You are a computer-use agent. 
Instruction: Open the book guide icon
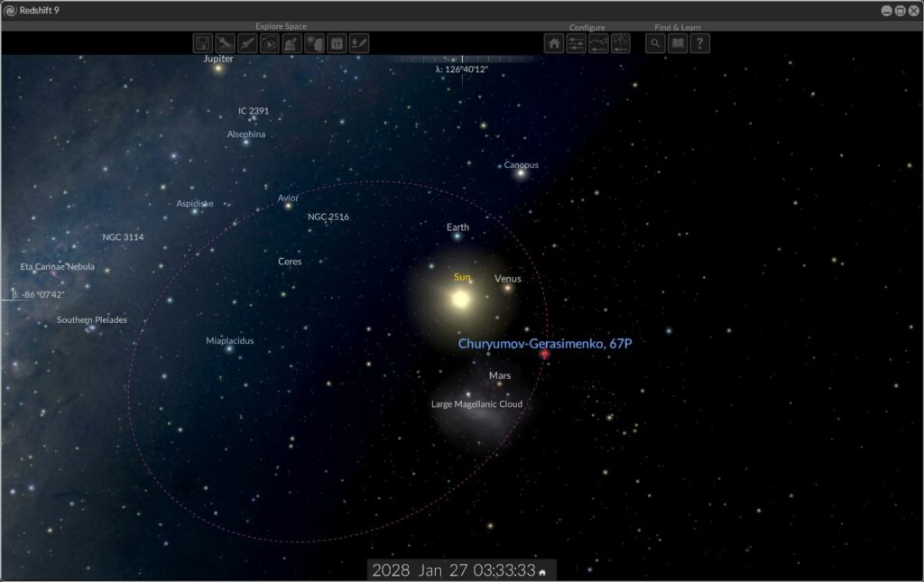tap(678, 43)
